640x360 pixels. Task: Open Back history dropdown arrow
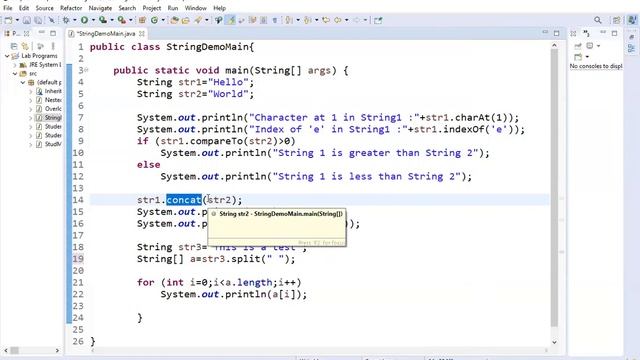coord(347,20)
